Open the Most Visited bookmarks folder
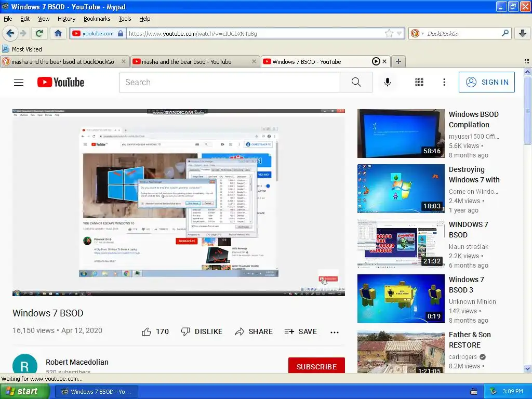Screen dimensions: 532x399 coord(22,49)
